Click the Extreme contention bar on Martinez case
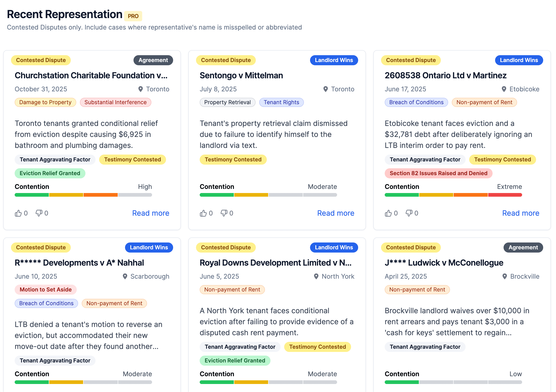Viewport: 556px width, 392px height. coord(453,195)
